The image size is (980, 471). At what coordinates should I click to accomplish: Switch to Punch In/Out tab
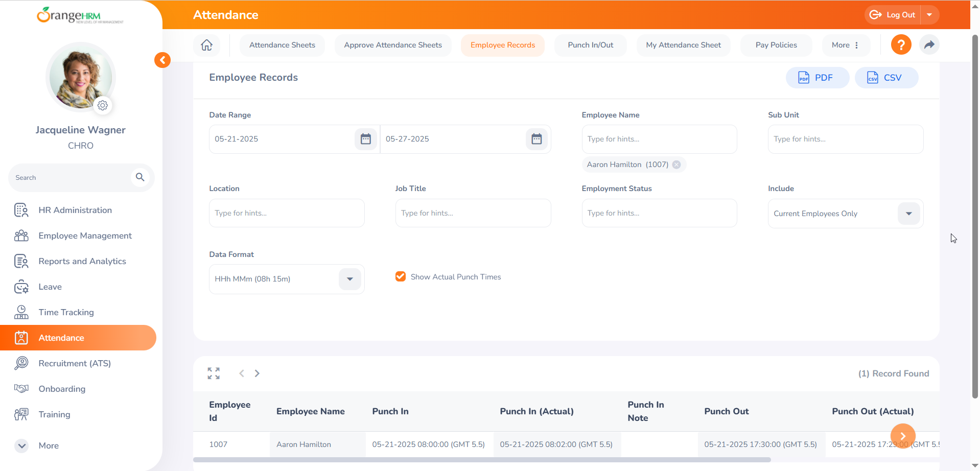(x=590, y=45)
